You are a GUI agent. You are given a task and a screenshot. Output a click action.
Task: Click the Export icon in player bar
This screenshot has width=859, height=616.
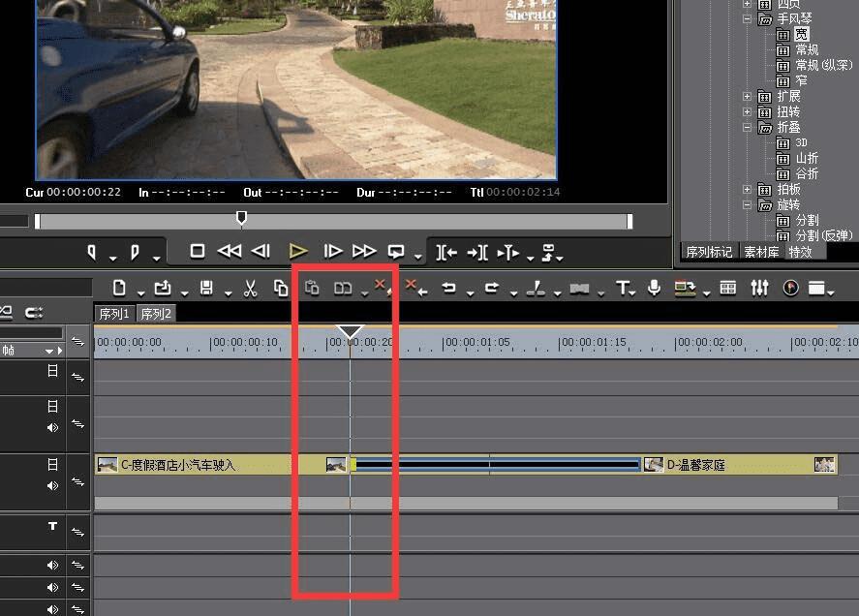[548, 253]
